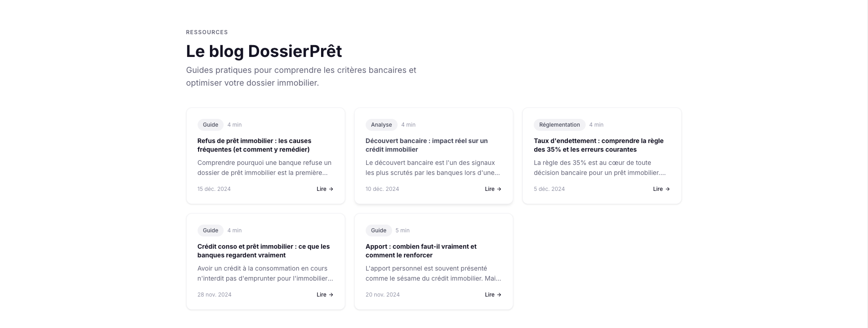Image resolution: width=868 pixels, height=328 pixels.
Task: Click the arrow icon on the Découvert bancaire card
Action: coord(499,189)
